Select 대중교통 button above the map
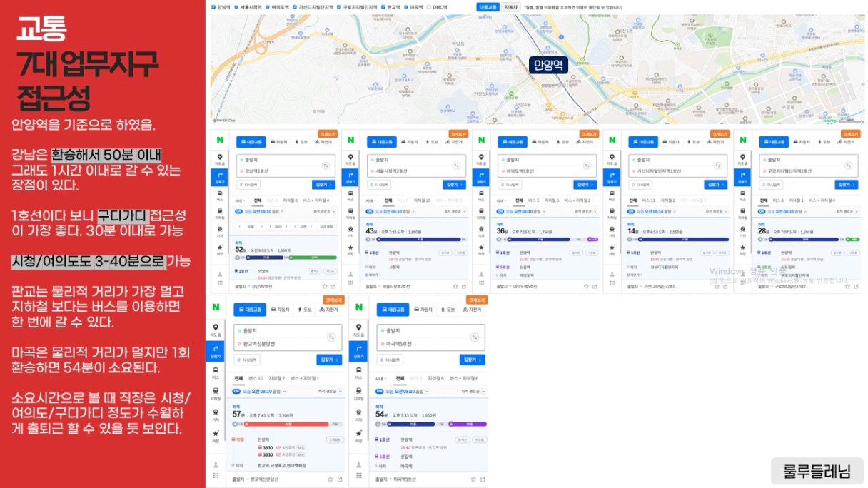 [x=488, y=7]
